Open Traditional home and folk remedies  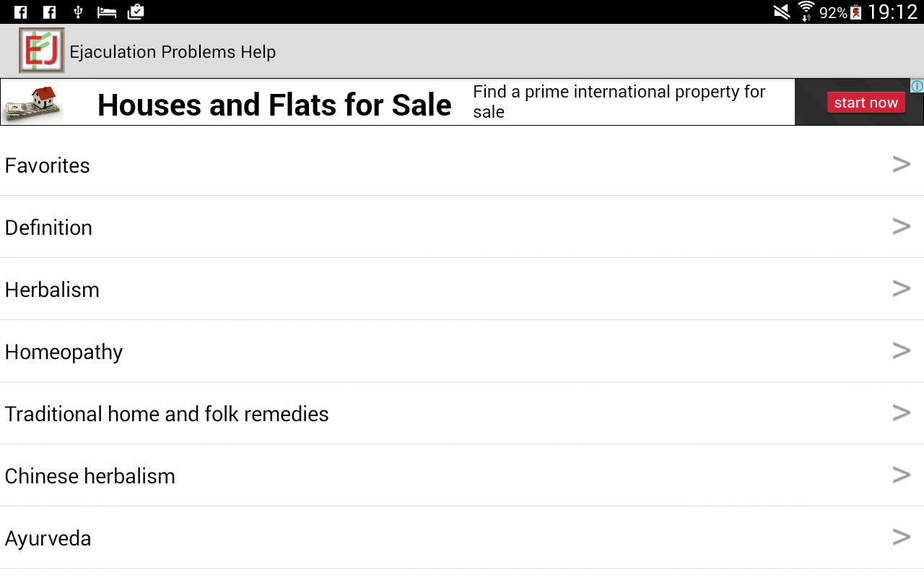click(x=167, y=414)
